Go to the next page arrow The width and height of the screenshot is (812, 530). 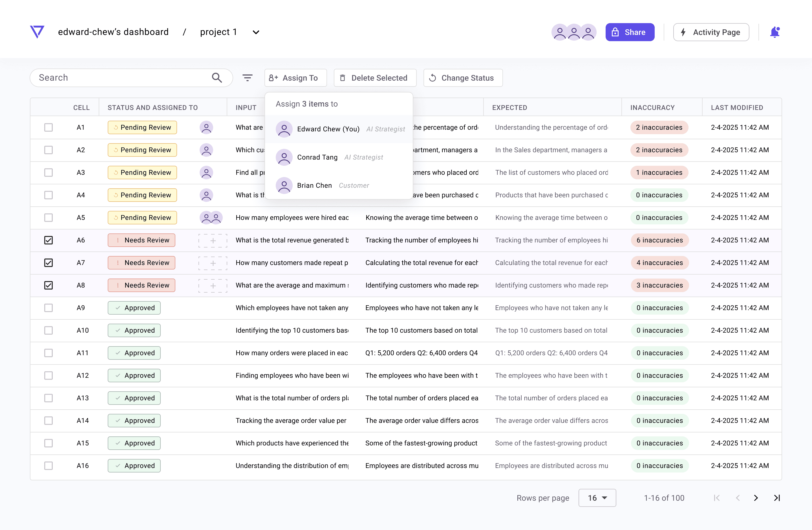click(756, 498)
